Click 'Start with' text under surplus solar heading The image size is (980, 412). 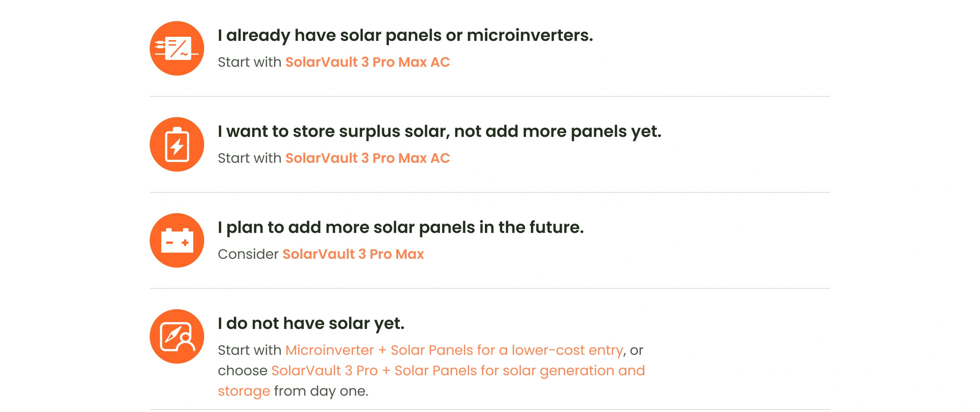250,158
